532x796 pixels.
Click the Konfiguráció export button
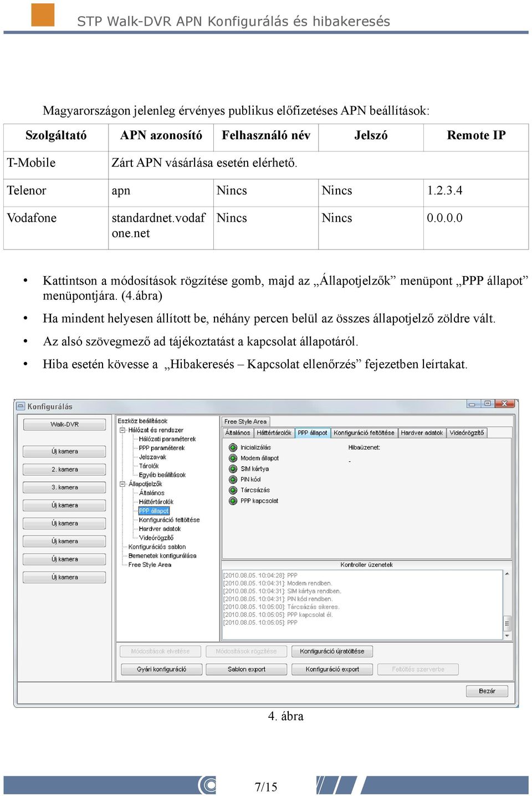[x=332, y=670]
